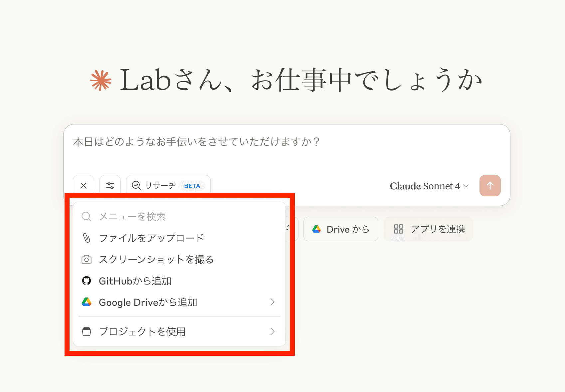Close the attachment menu with X button

84,186
